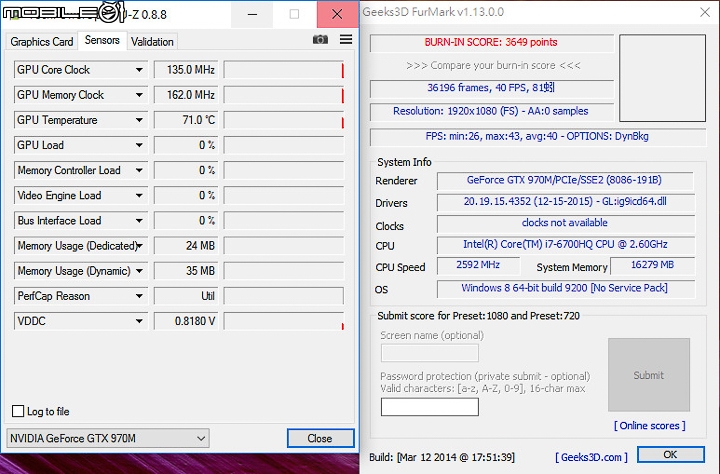Screen dimensions: 720x474
Task: Click the Screen name optional input field
Action: 430,353
